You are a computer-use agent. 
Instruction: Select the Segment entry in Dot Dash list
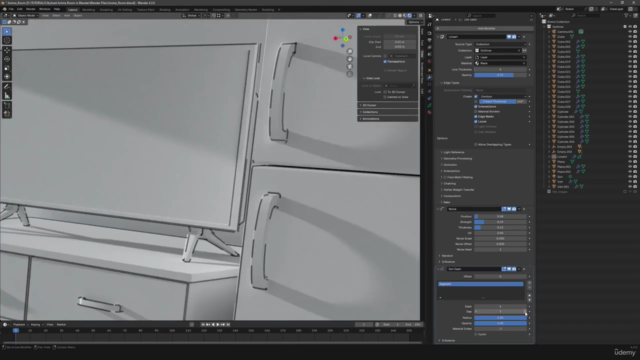pyautogui.click(x=481, y=284)
